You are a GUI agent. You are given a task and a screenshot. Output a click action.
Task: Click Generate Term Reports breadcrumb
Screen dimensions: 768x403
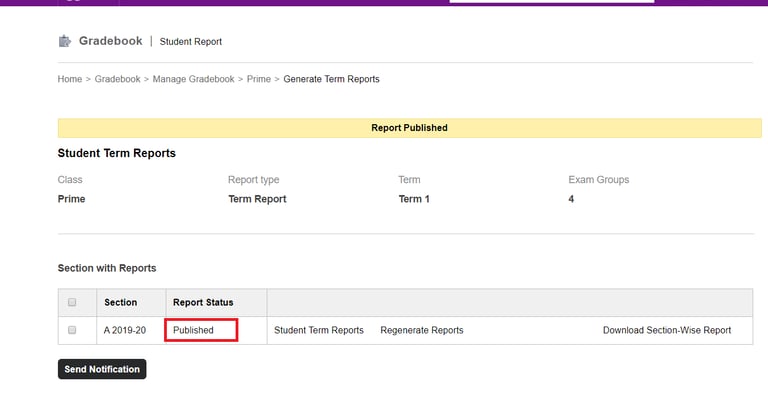[x=331, y=79]
